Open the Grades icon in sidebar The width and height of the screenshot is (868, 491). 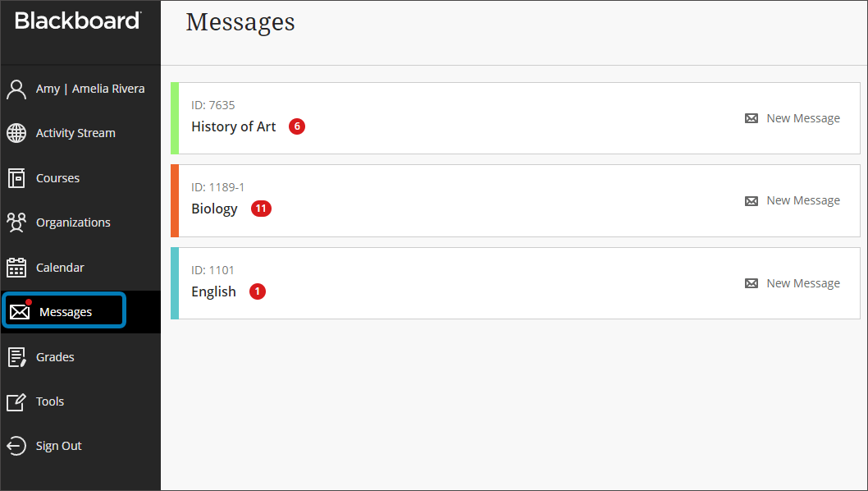click(x=16, y=356)
